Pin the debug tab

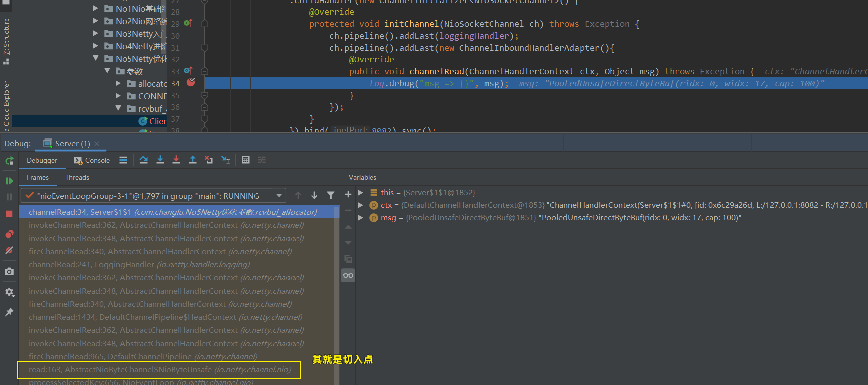pos(9,312)
